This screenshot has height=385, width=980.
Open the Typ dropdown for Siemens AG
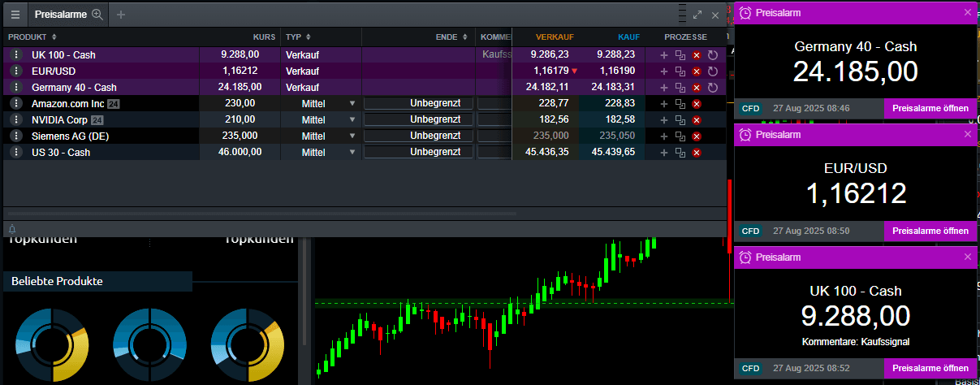click(352, 136)
